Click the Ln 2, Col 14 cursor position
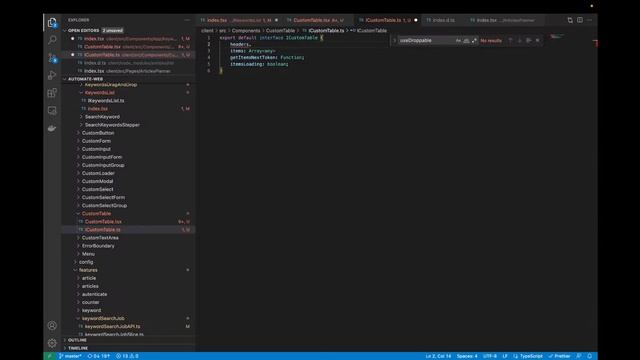This screenshot has height=360, width=640. point(438,356)
